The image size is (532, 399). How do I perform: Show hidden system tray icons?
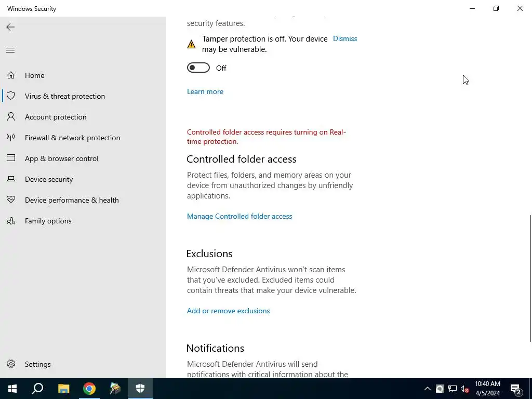tap(428, 389)
